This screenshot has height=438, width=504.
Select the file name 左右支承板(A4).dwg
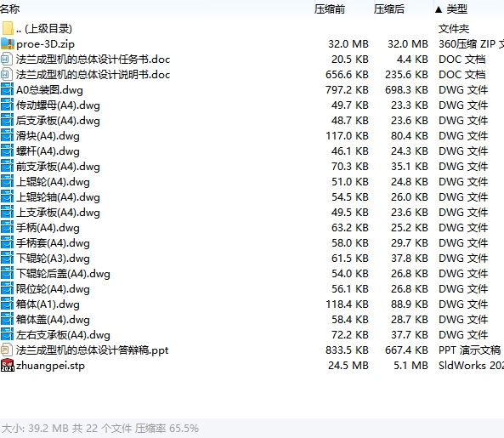[x=63, y=335]
